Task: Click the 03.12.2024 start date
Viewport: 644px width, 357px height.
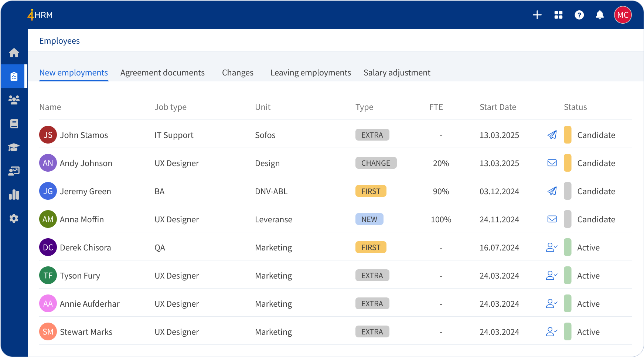Action: click(x=499, y=191)
